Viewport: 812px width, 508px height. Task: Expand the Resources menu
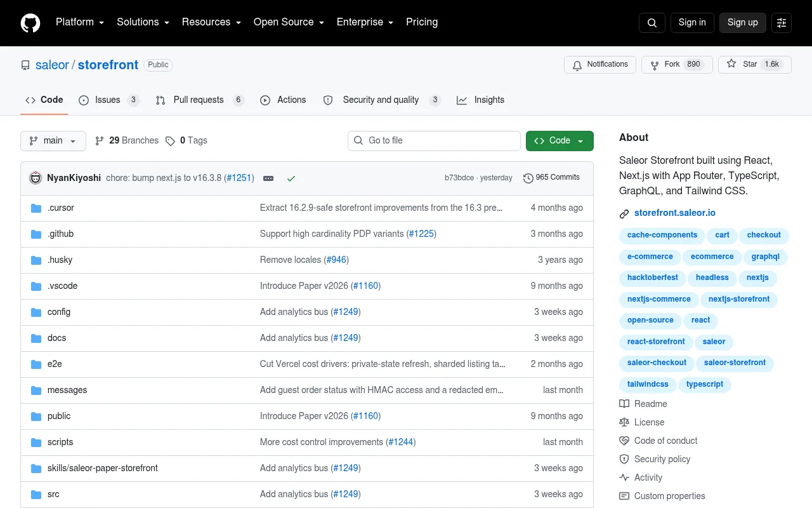point(211,22)
